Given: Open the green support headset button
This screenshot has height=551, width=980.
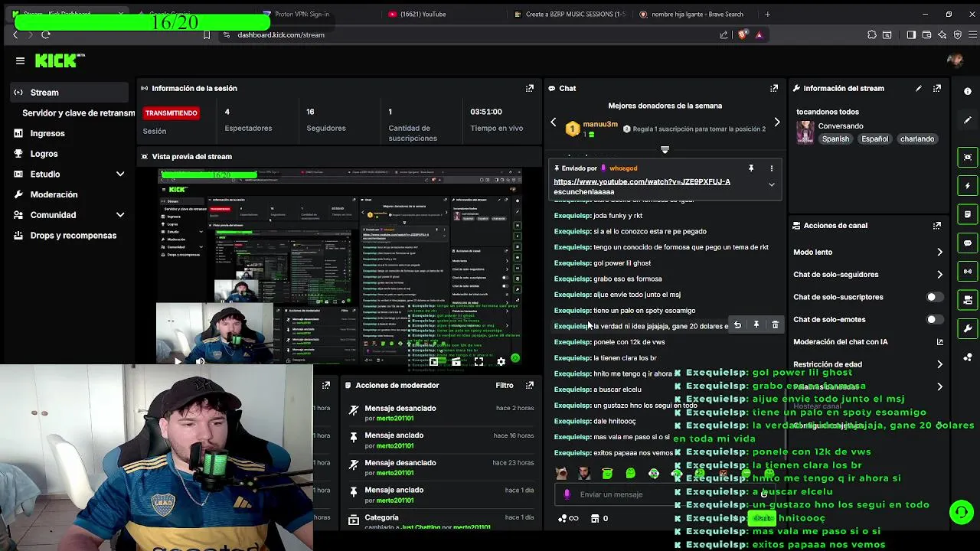Looking at the screenshot, I should [x=961, y=511].
